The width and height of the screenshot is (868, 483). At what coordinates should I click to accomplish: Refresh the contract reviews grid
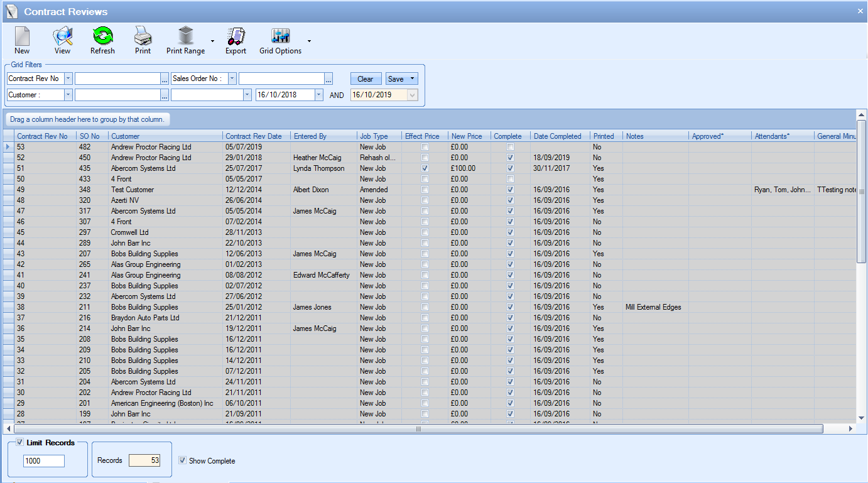point(102,36)
